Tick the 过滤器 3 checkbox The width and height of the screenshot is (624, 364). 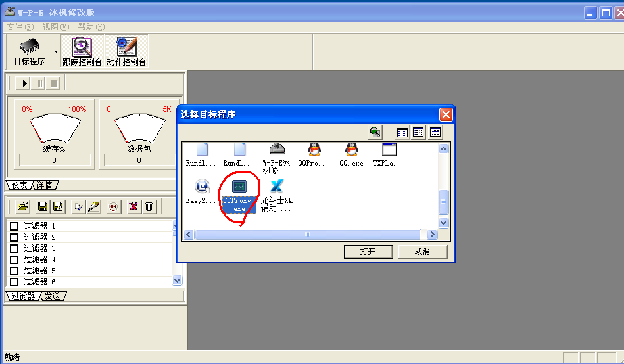point(14,248)
